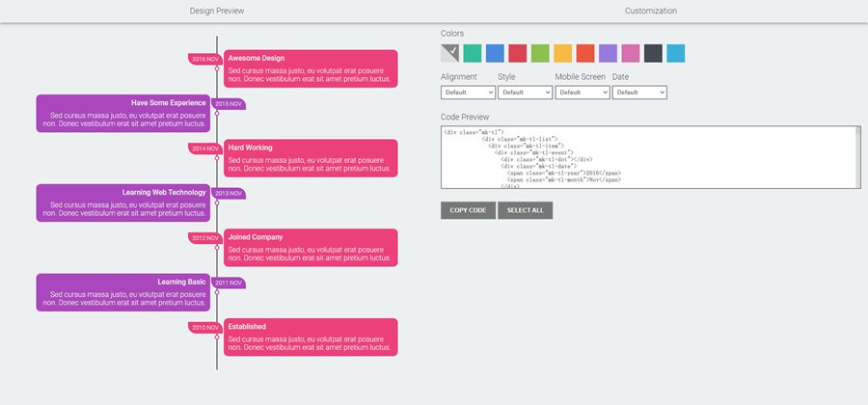Click the timeline dot beside Hard Working
Image resolution: width=868 pixels, height=405 pixels.
[217, 158]
